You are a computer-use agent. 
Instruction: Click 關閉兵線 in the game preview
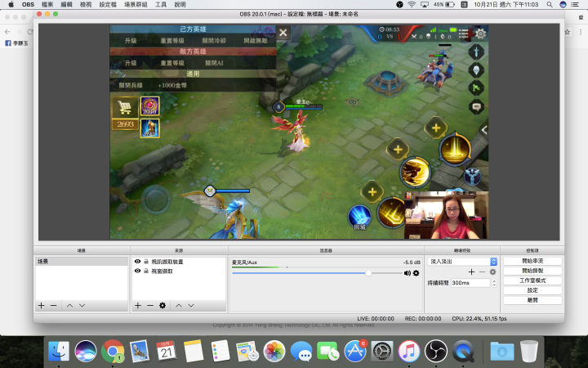pos(131,85)
